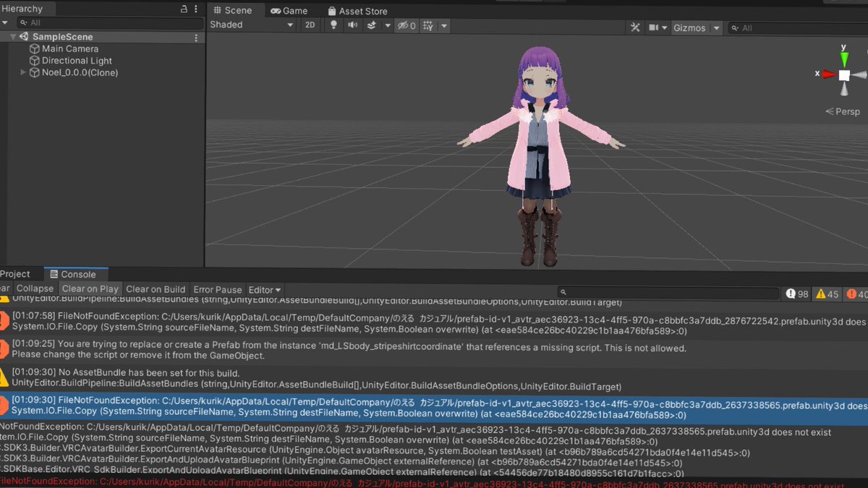The width and height of the screenshot is (868, 488).
Task: Toggle warning message count filter 45
Action: 827,294
